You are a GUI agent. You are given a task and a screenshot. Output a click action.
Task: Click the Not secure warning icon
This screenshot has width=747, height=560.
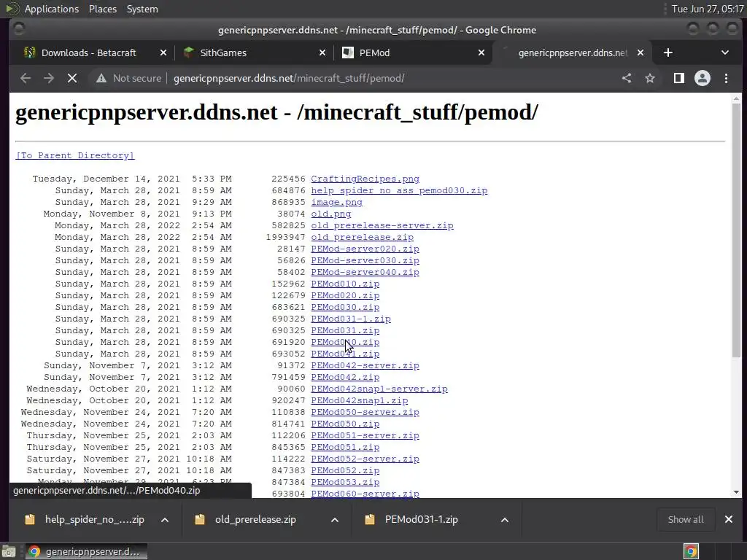click(101, 78)
